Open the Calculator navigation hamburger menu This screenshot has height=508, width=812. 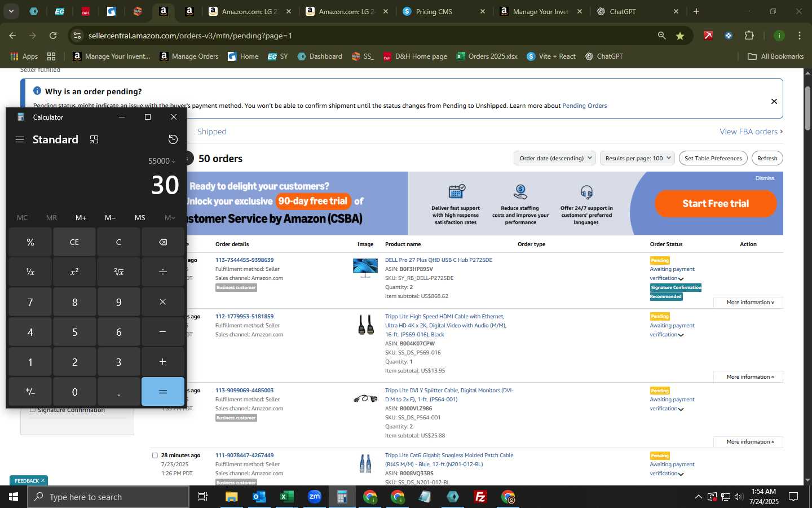click(x=20, y=139)
